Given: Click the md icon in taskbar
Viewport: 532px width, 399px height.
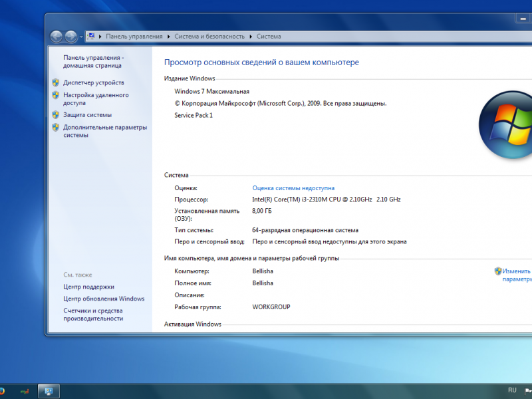Looking at the screenshot, I should coord(25,391).
